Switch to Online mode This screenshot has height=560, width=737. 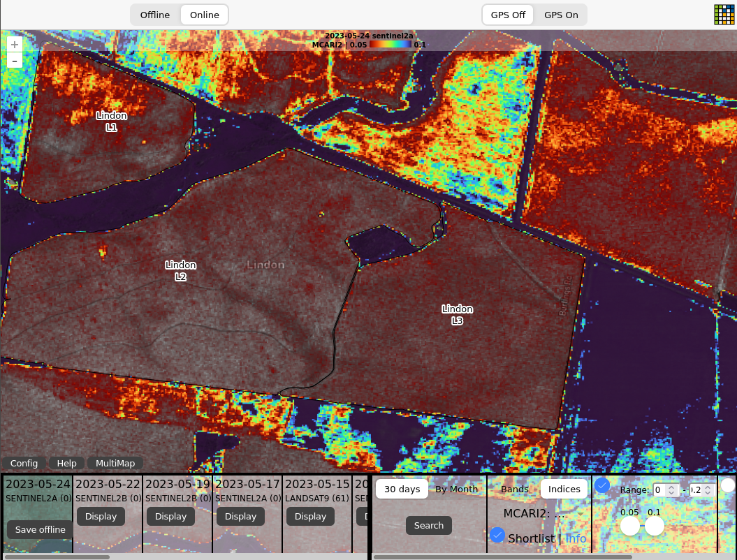205,15
